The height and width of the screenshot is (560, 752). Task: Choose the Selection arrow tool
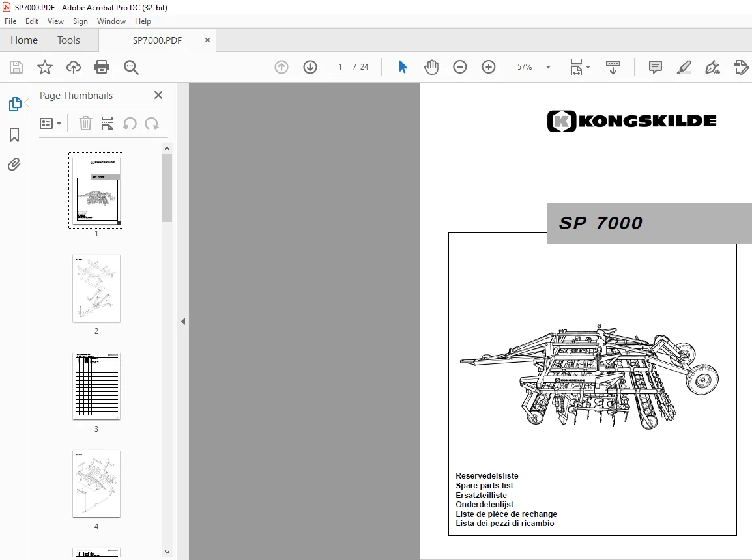click(403, 67)
